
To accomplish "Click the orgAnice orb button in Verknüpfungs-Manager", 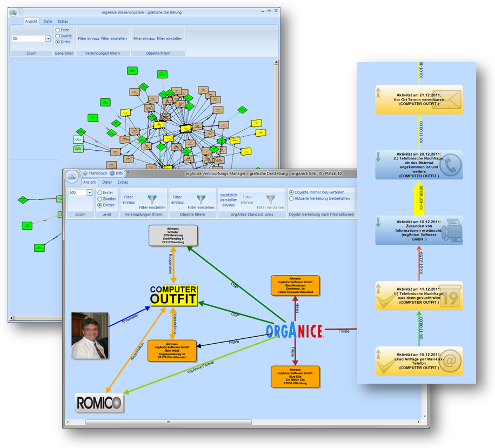I will 72,177.
